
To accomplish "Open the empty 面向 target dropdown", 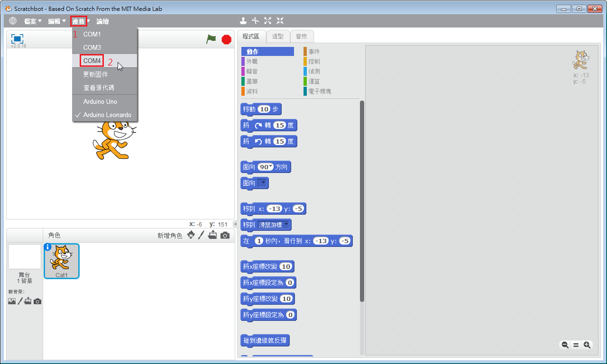I will (262, 183).
